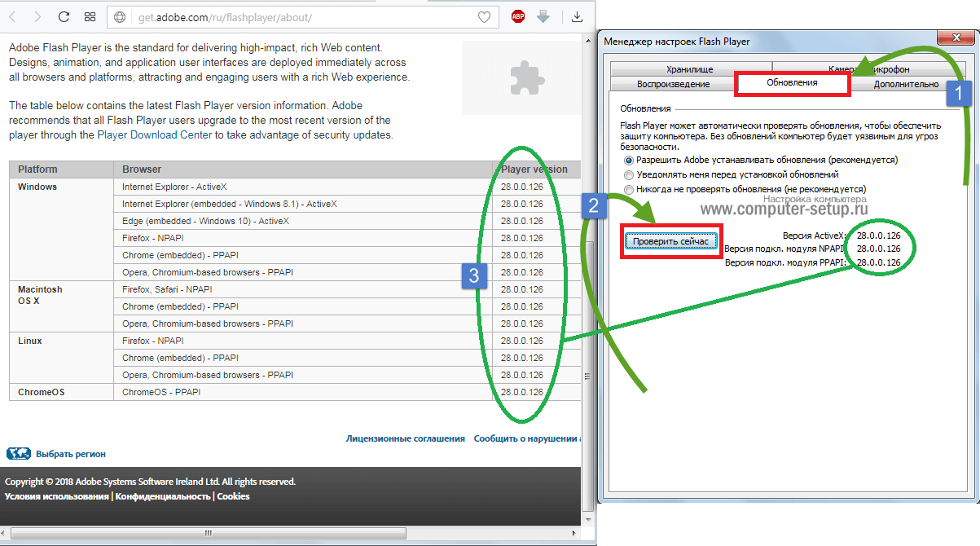
Task: Open the Воспроизведение tab
Action: 673,84
